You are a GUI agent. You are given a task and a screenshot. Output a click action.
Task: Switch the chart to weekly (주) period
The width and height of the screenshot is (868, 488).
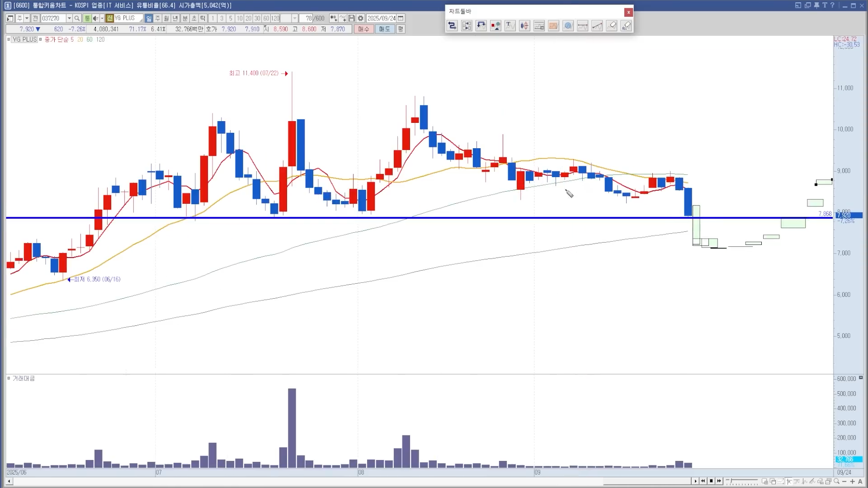[x=157, y=19]
